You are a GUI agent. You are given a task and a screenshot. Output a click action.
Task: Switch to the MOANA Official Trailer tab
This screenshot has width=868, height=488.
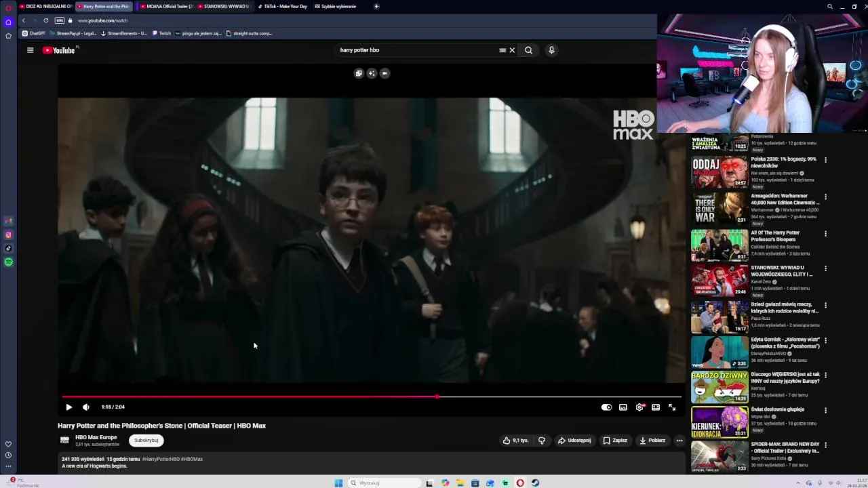[x=165, y=6]
